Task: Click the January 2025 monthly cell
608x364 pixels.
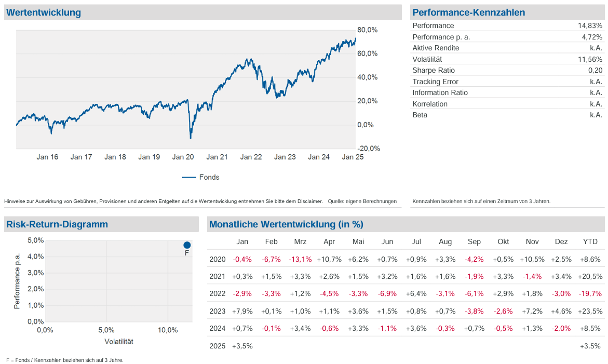Action: pos(242,346)
